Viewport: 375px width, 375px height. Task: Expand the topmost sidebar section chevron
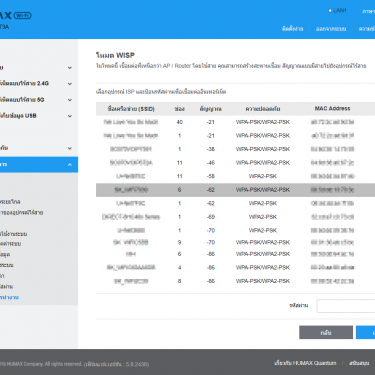pyautogui.click(x=70, y=68)
